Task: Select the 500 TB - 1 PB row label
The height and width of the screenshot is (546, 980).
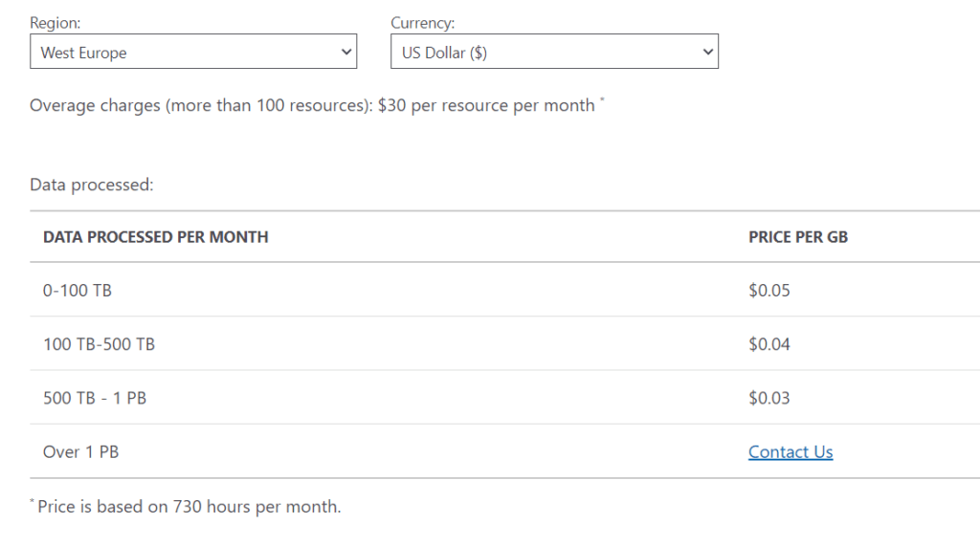Action: pyautogui.click(x=95, y=398)
